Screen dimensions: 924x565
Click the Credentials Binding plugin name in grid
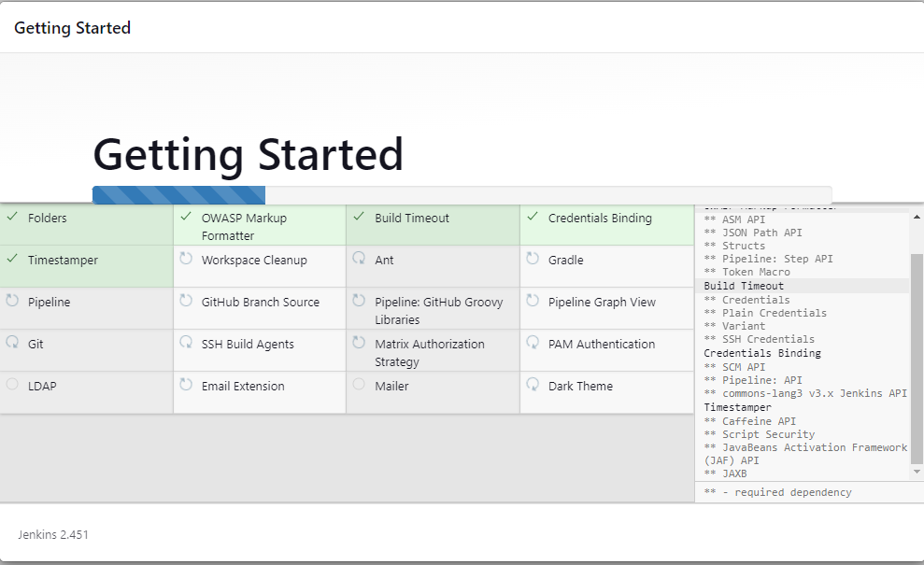tap(600, 218)
